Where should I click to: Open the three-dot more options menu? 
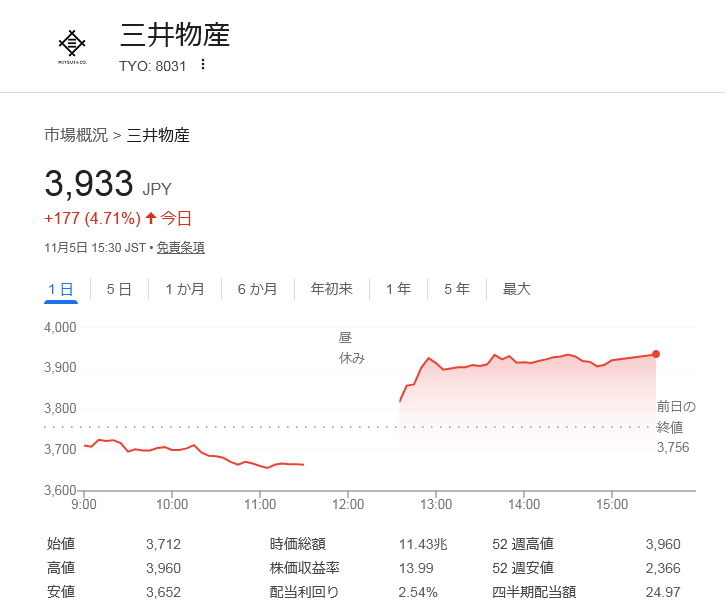pos(203,65)
